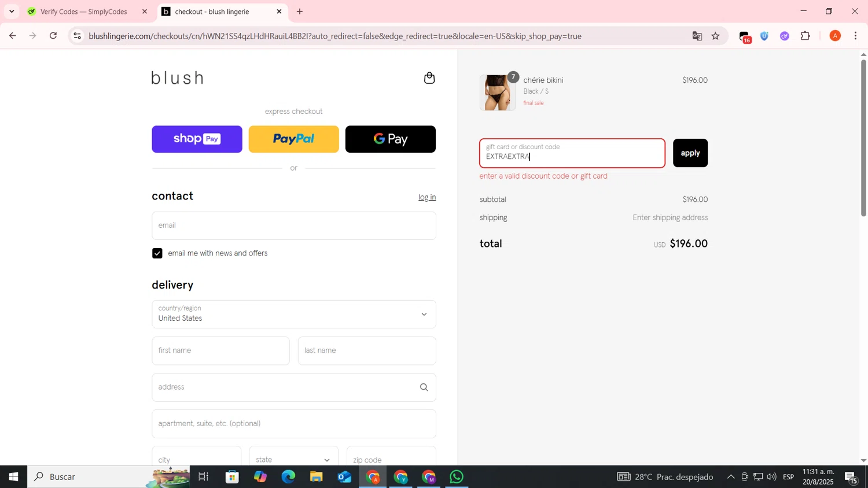Click the Enter shipping address text
Viewport: 868px width, 488px height.
[670, 218]
